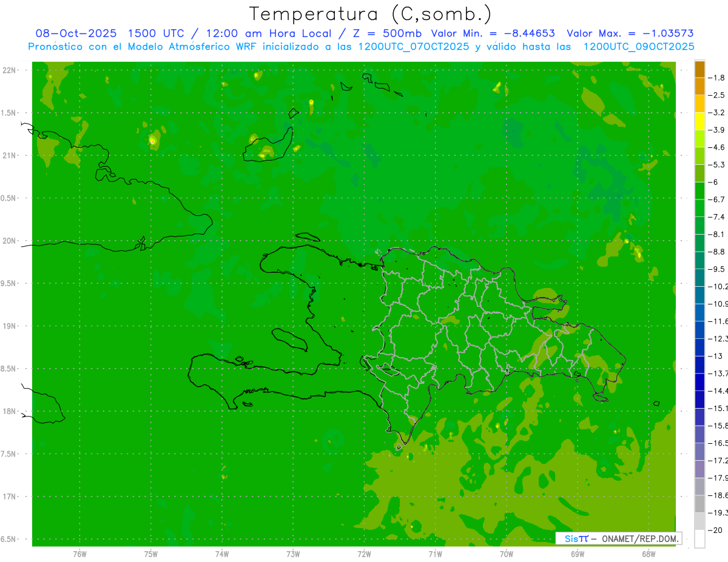
Task: Click the initialization stamp "1200UTC_07OCT2025"
Action: tap(414, 47)
